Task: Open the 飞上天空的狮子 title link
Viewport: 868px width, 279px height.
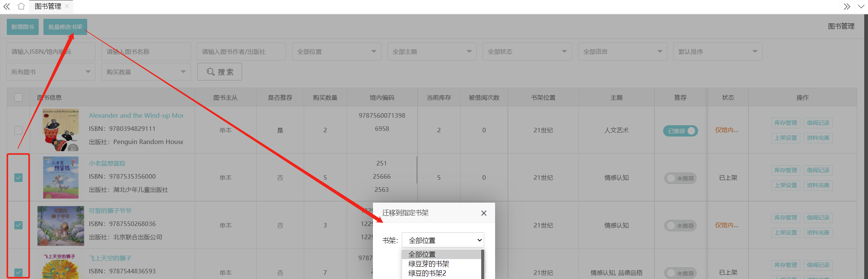Action: tap(110, 258)
